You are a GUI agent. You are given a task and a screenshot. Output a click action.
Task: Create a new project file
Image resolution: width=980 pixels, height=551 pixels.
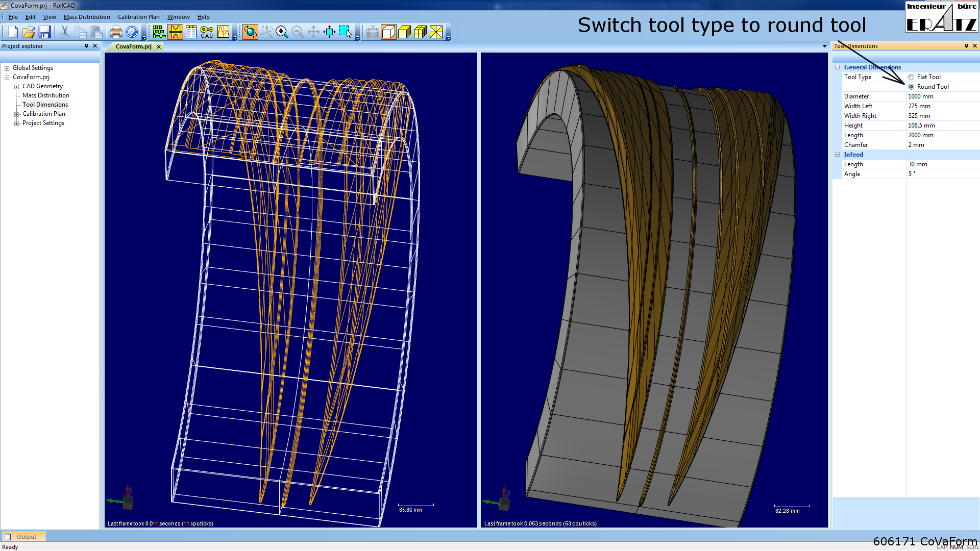tap(13, 32)
